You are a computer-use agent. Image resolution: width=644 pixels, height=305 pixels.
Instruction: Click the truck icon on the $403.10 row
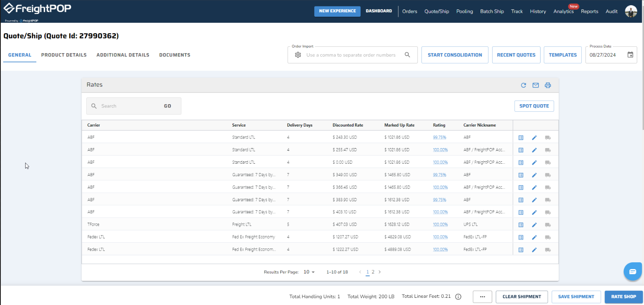point(548,212)
